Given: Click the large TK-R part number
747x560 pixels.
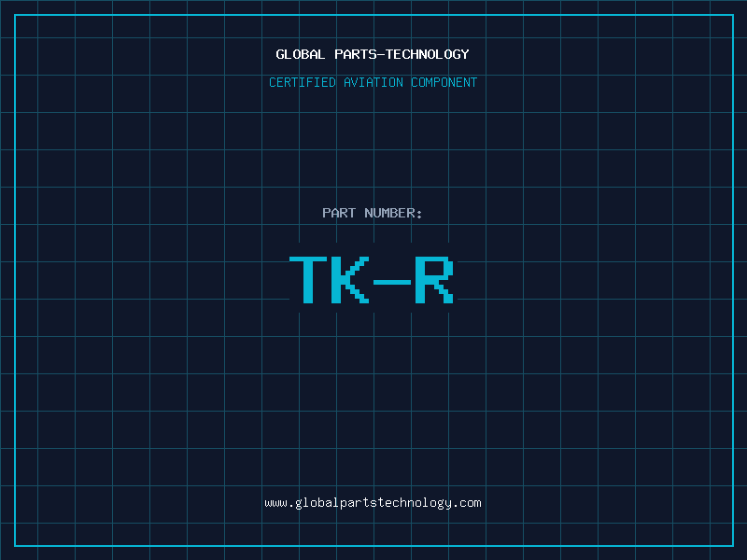Looking at the screenshot, I should point(373,280).
